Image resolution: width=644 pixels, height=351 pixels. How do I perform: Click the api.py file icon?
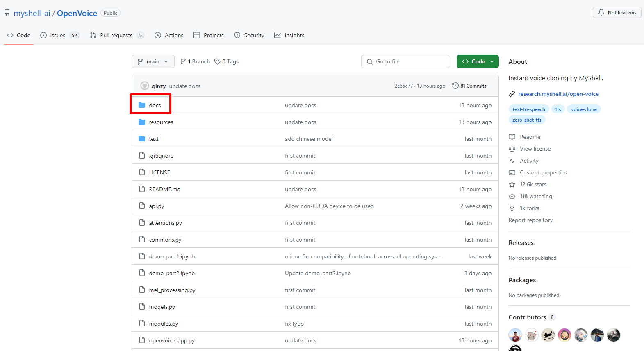[x=142, y=206]
